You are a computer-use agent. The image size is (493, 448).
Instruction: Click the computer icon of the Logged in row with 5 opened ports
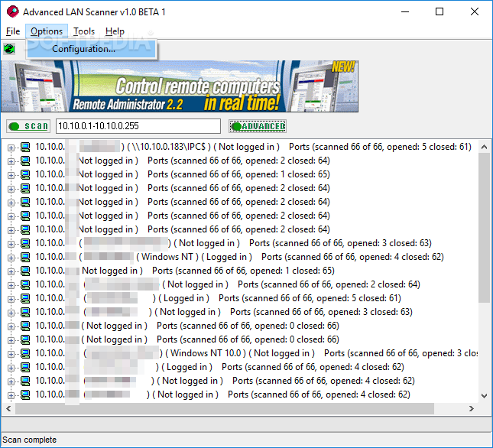point(25,298)
